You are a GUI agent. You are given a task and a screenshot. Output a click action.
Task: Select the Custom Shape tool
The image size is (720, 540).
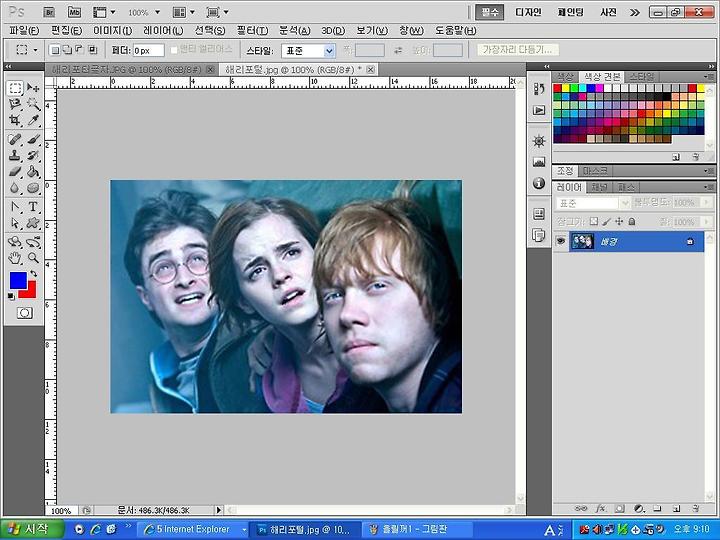pyautogui.click(x=33, y=223)
